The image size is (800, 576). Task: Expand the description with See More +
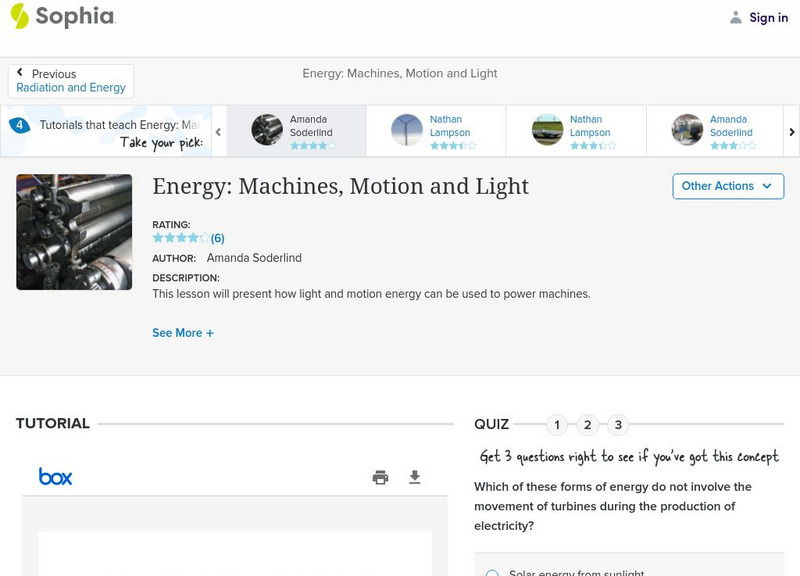pos(183,333)
